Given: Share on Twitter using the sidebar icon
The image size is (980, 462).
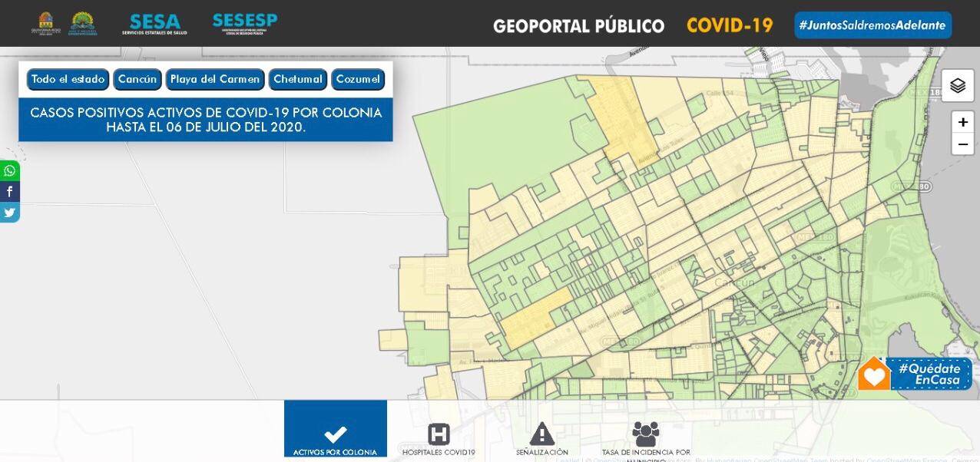Looking at the screenshot, I should 10,213.
